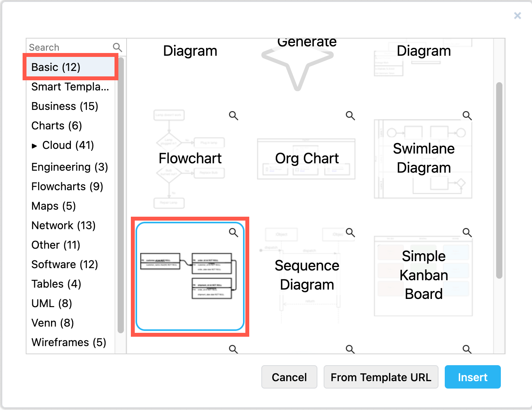The height and width of the screenshot is (410, 532).
Task: Expand the Cloud category
Action: pyautogui.click(x=35, y=145)
